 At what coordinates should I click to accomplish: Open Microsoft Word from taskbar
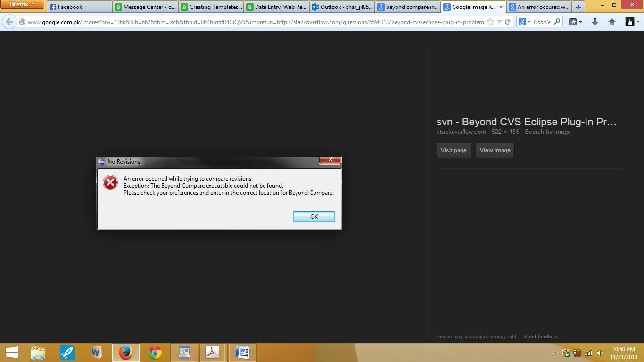tap(242, 353)
